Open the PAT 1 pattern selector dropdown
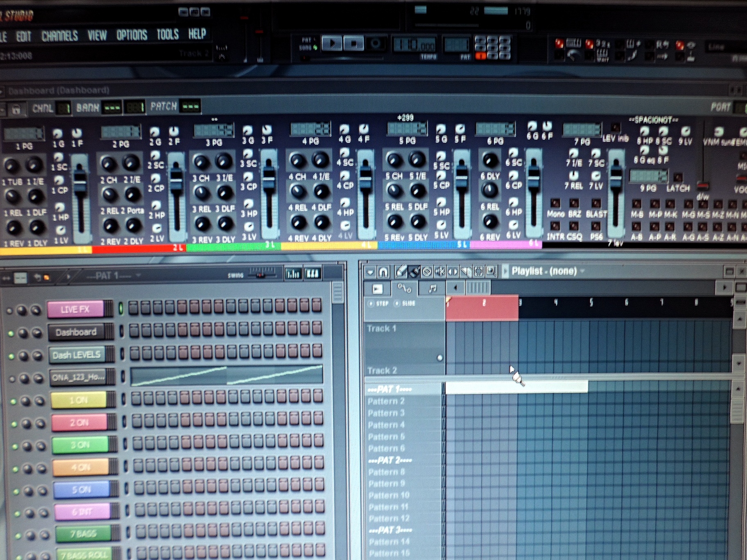Screen dimensions: 747x560 [x=138, y=275]
